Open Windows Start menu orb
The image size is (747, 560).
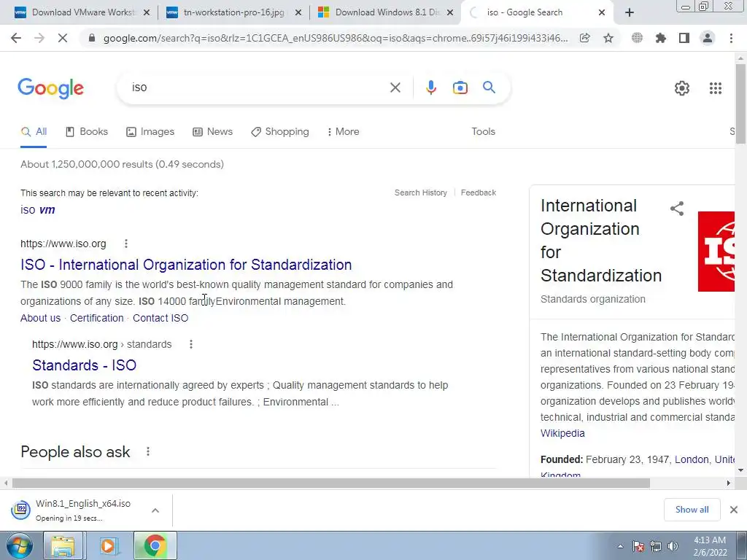click(20, 546)
